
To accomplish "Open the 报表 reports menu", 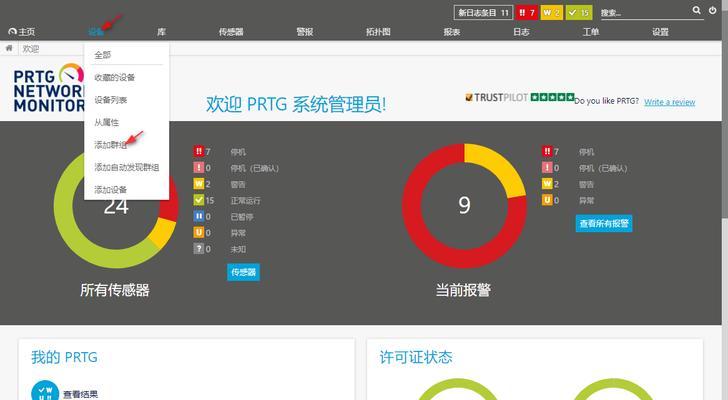I will [x=452, y=32].
